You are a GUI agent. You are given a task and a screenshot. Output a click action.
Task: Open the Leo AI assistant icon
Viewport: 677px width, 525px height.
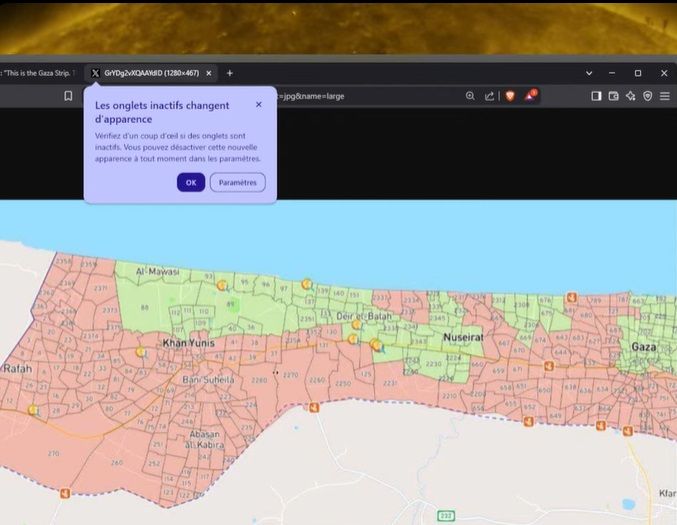point(630,96)
